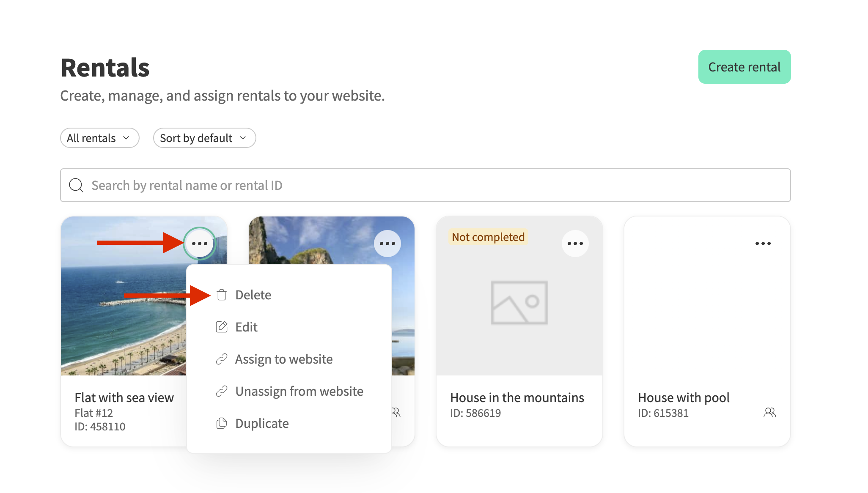Click the guests icon on House with pool
Screen dimensions: 868x493
[x=769, y=413]
